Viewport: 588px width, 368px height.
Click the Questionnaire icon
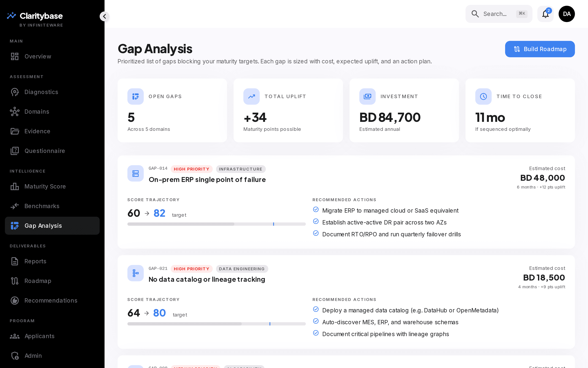14,151
